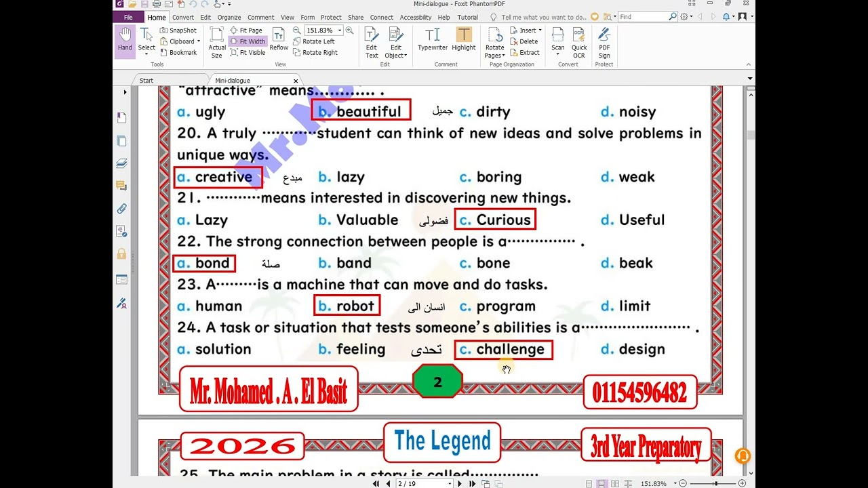Viewport: 868px width, 488px height.
Task: Zoom out with the ribbon magnifier minus
Action: (297, 30)
